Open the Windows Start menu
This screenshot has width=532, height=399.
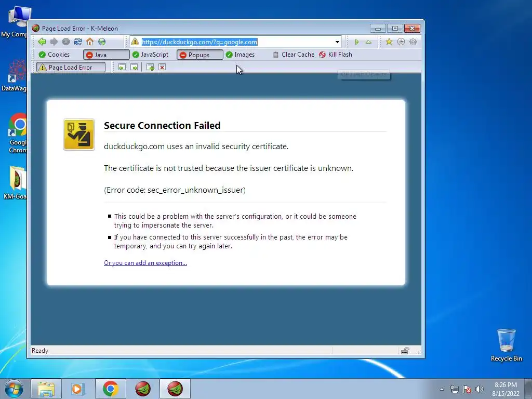[14, 389]
